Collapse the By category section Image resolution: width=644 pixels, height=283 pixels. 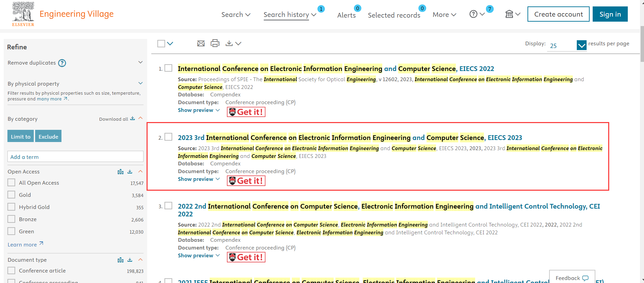(140, 118)
